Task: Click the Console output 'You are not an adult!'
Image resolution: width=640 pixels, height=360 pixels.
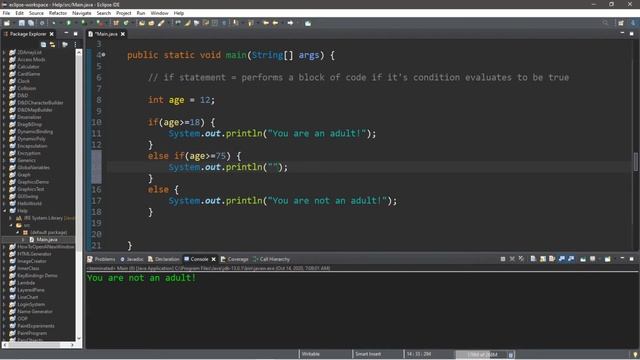Action: tap(142, 278)
